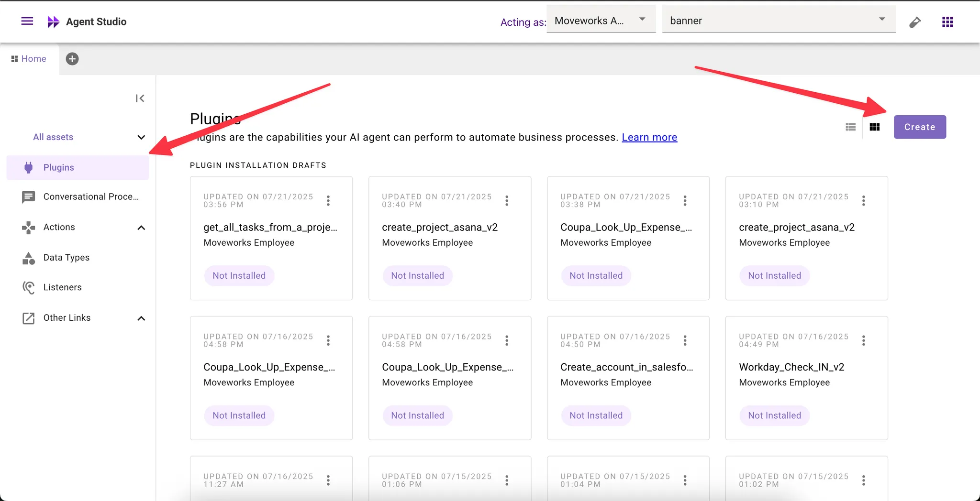980x501 pixels.
Task: Open the hamburger navigation menu
Action: tap(27, 22)
